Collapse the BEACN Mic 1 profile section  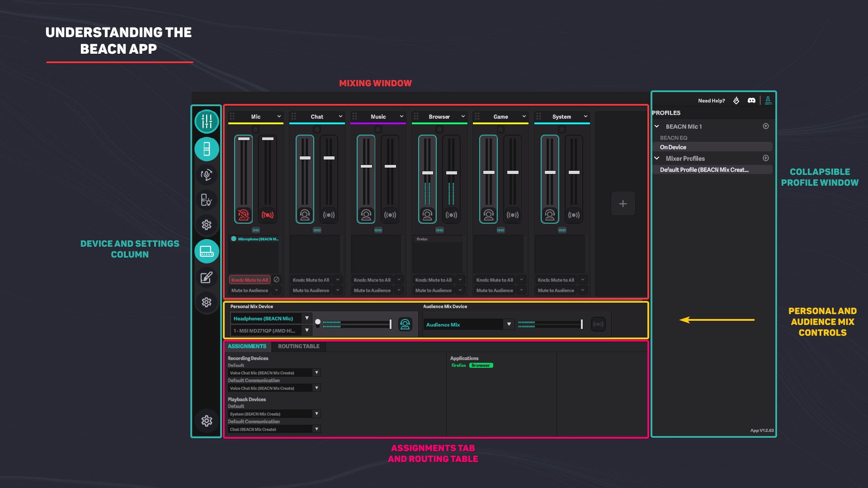[x=657, y=127]
